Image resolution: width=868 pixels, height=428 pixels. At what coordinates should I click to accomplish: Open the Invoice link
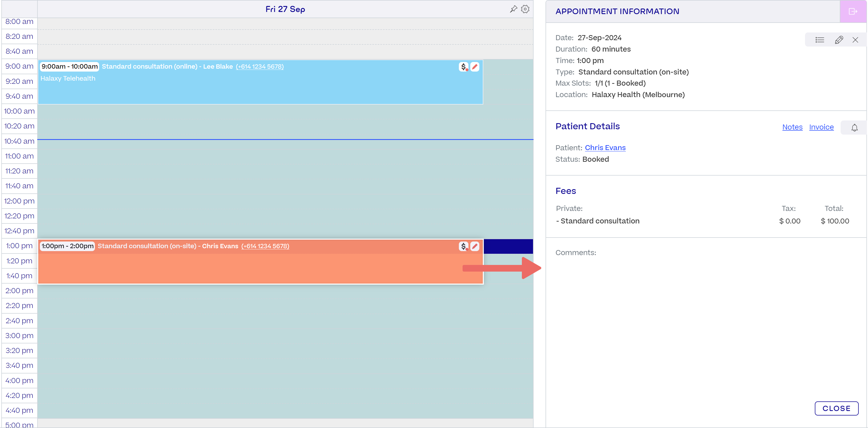pyautogui.click(x=821, y=127)
